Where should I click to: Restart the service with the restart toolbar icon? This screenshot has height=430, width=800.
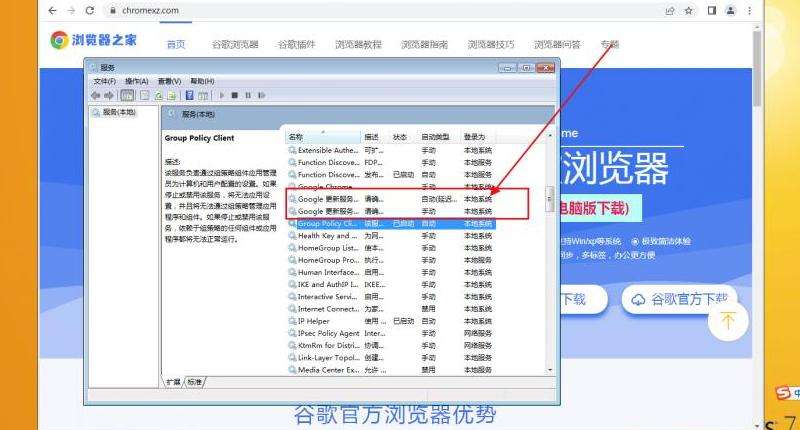pos(262,95)
